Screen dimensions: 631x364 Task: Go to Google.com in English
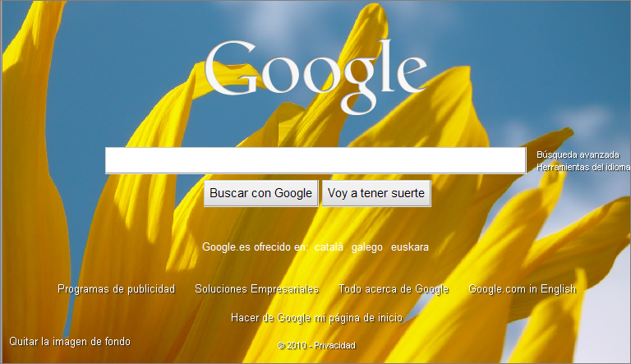523,289
